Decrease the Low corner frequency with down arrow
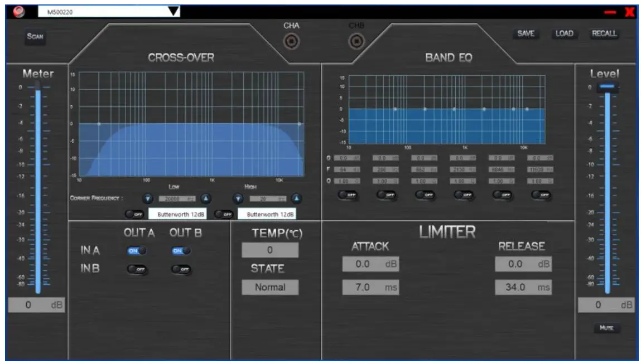The height and width of the screenshot is (364, 641). tap(148, 198)
